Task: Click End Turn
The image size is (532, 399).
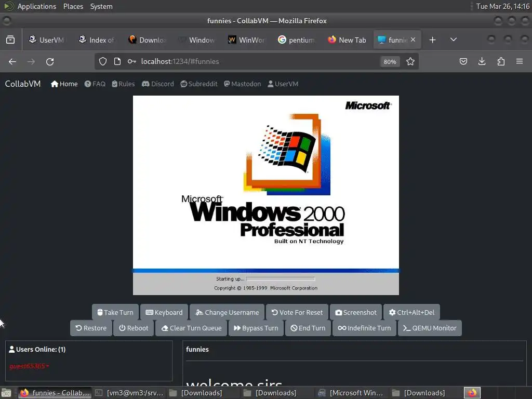Action: [x=308, y=328]
